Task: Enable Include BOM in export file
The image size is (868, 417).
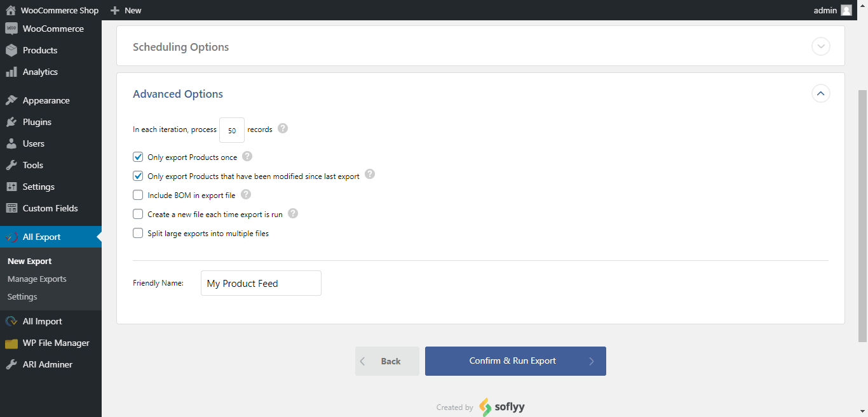Action: click(x=138, y=195)
